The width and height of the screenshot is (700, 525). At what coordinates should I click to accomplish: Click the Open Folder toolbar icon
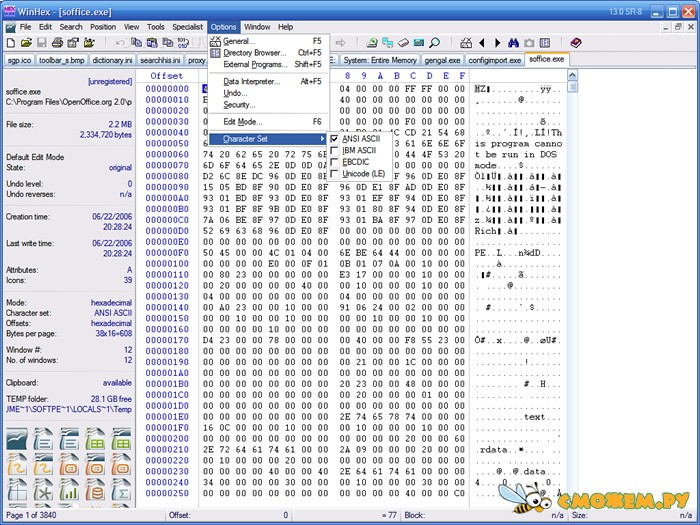(x=89, y=43)
